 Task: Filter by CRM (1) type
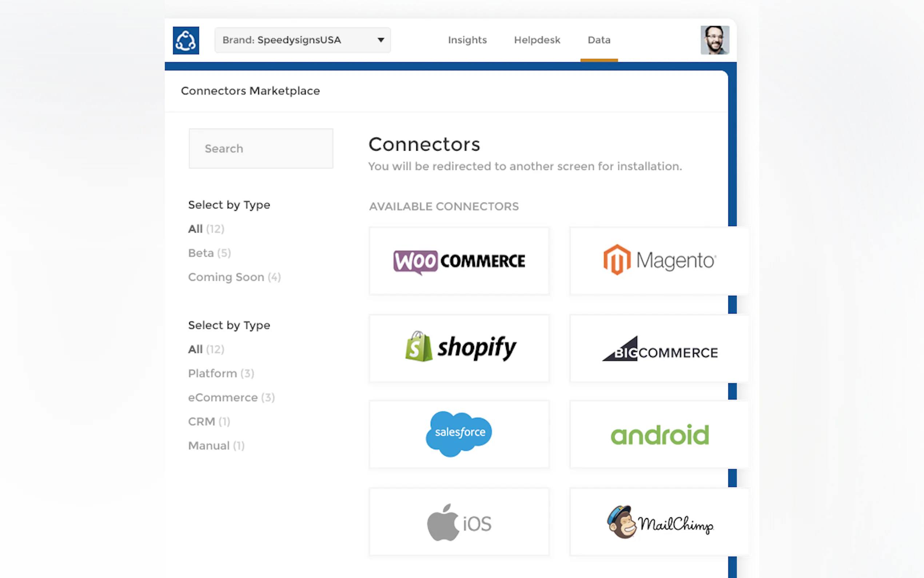click(x=209, y=421)
